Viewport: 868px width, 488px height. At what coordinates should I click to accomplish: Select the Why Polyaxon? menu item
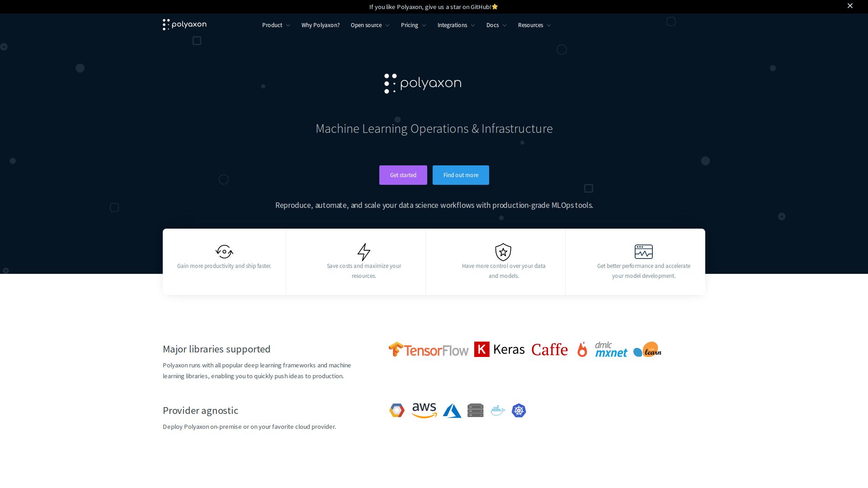click(x=321, y=25)
